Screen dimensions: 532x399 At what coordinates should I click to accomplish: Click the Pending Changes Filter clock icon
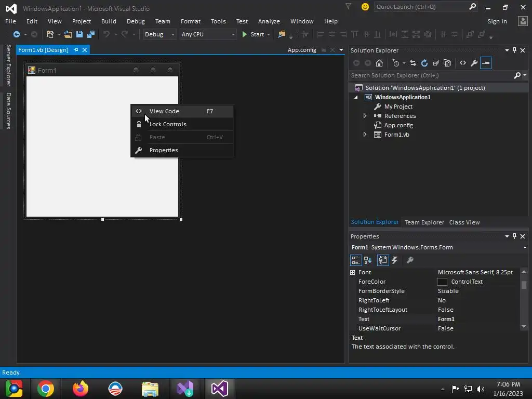tap(395, 63)
